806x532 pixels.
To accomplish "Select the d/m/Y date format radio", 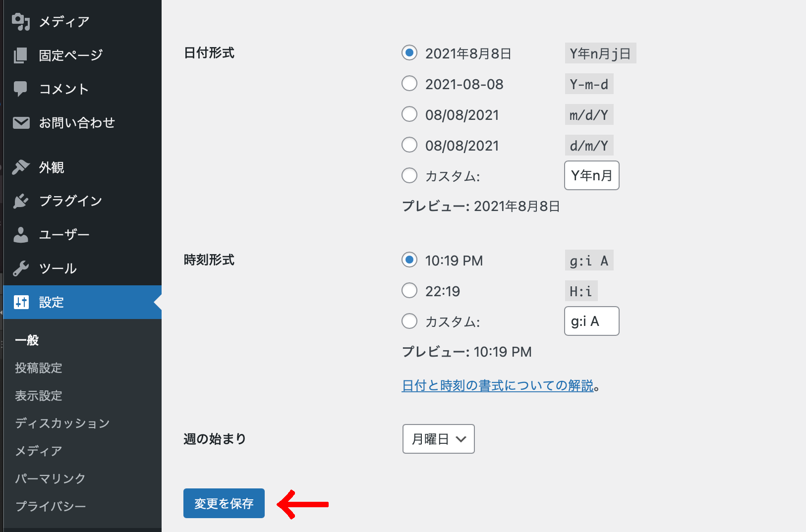I will (x=409, y=145).
